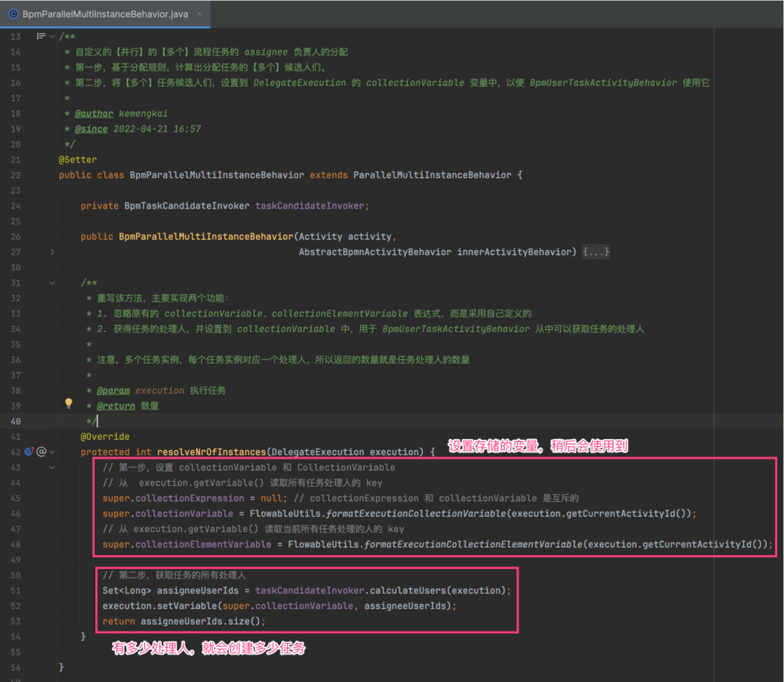
Task: Click formatExecutionCollectionVariable method on line 46
Action: [x=416, y=513]
